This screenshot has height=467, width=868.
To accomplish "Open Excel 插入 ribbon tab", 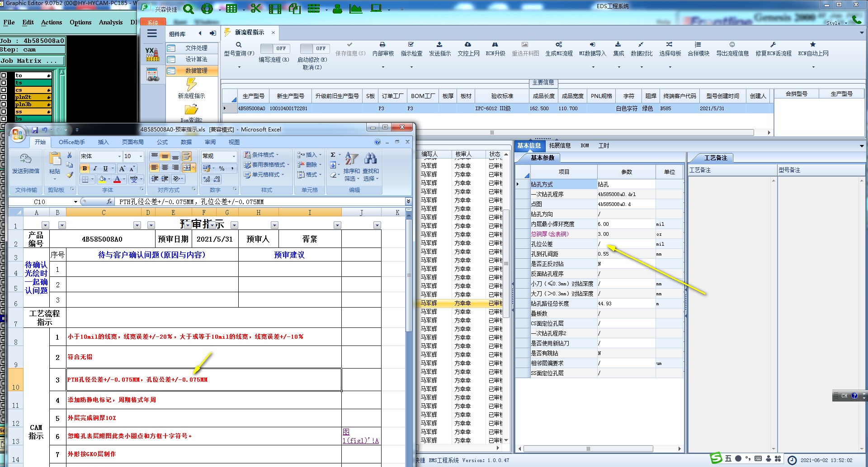I will (103, 142).
